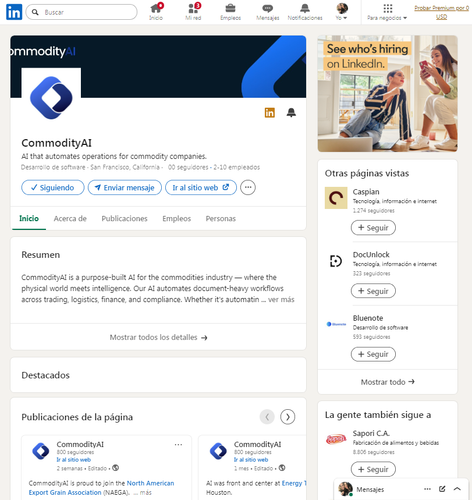Click the CommodityAI name in the first post
Screen dimensions: 472x500
point(80,444)
